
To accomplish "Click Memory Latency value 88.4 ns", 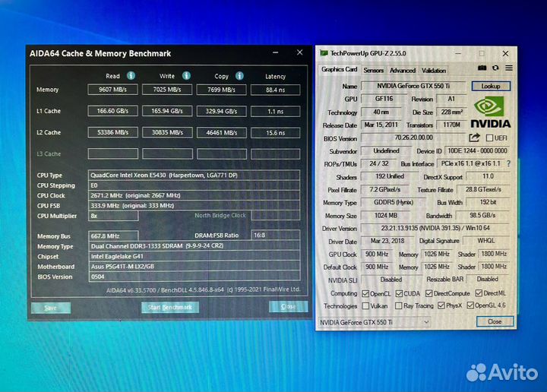I will point(275,90).
